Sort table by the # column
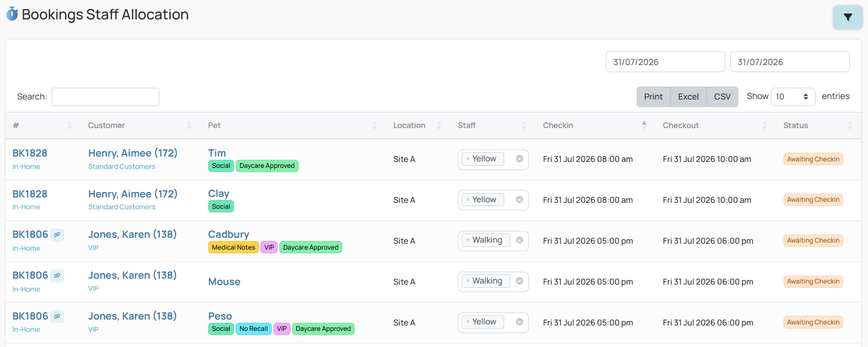Screen dimensions: 868x347 [43, 125]
